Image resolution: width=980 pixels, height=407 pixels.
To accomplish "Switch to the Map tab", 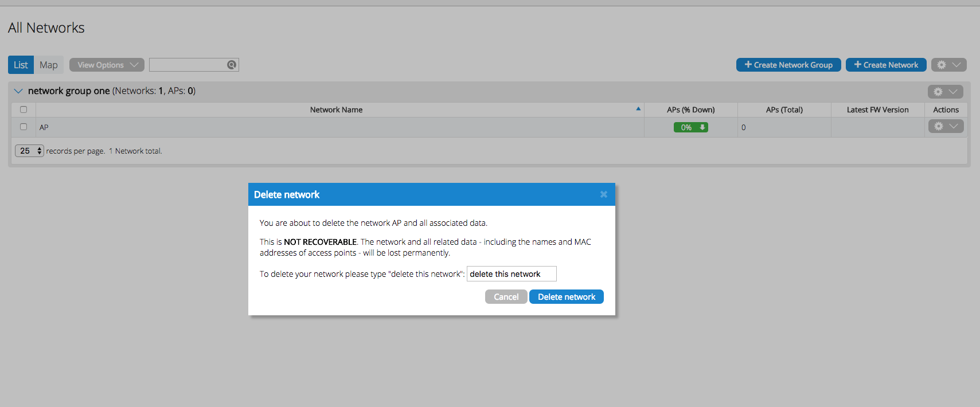I will click(49, 65).
